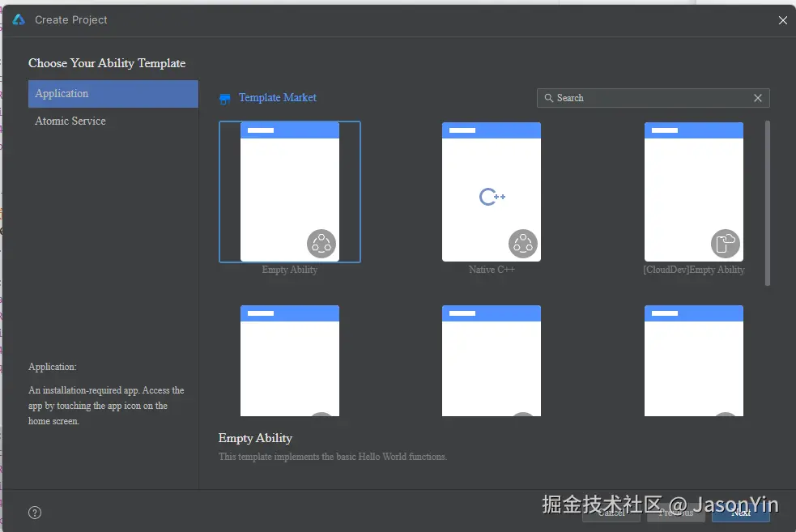
Task: Click the 'Choose Your Ability Template' heading
Action: (107, 63)
